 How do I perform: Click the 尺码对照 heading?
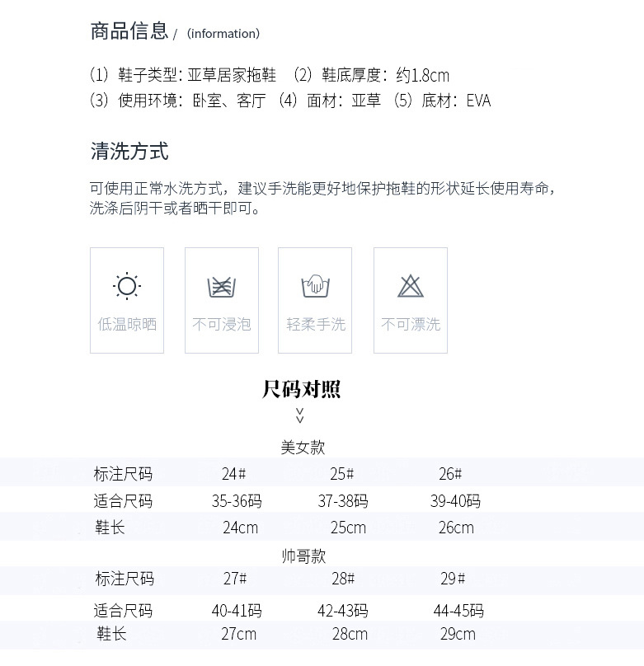[301, 389]
